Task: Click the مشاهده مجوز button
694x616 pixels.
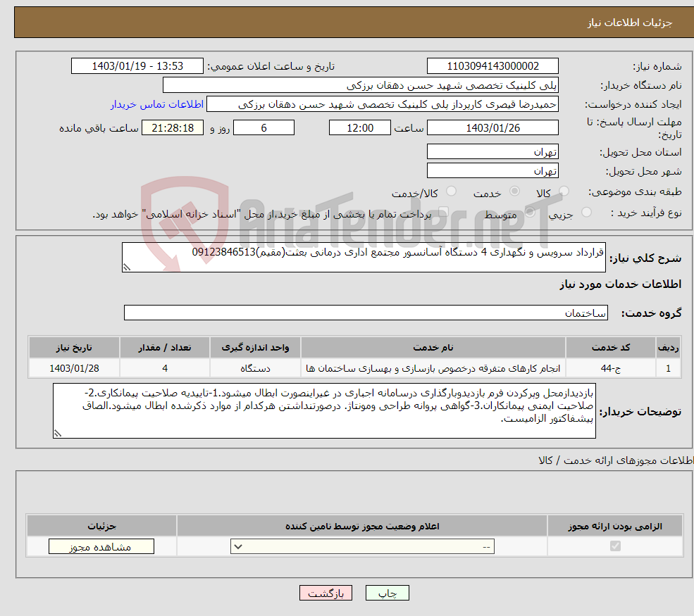Action: (101, 546)
